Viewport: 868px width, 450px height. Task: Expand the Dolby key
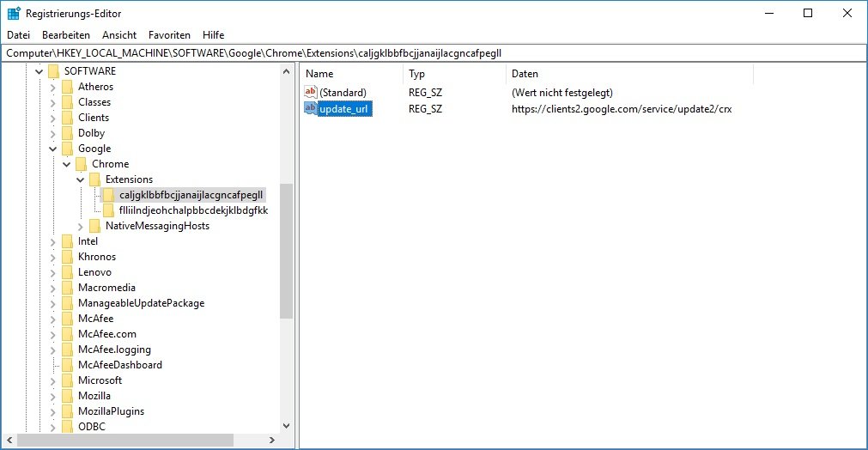click(x=52, y=133)
